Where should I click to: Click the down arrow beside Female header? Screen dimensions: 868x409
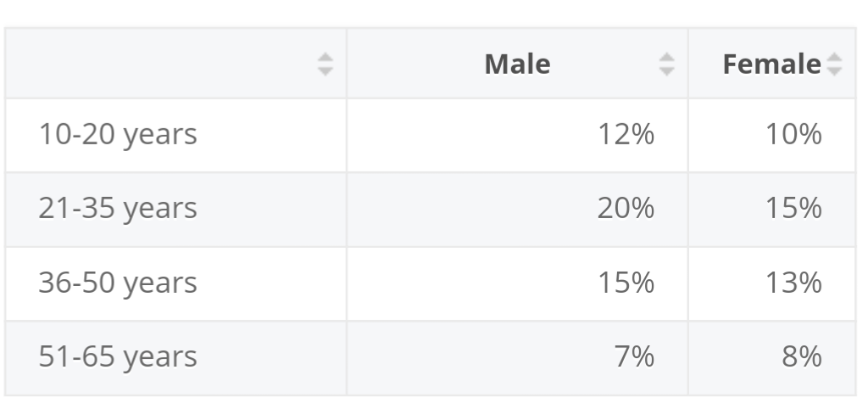click(x=834, y=71)
